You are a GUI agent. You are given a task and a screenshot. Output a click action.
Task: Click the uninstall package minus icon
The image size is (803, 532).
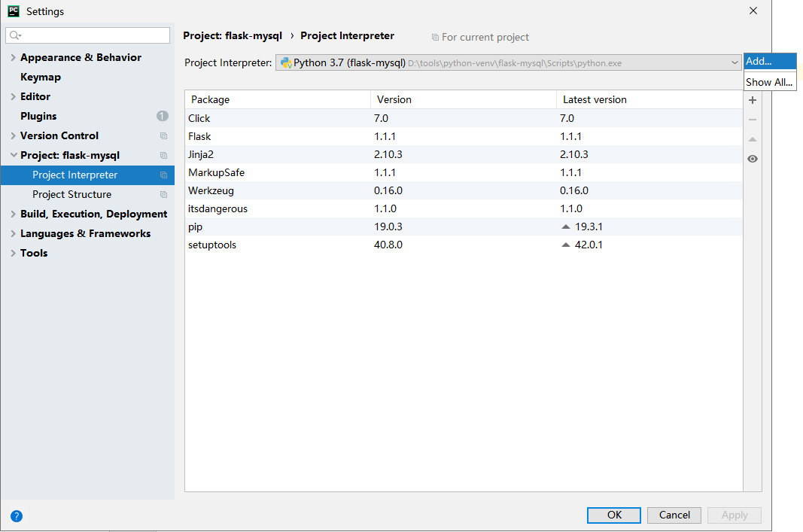(753, 120)
